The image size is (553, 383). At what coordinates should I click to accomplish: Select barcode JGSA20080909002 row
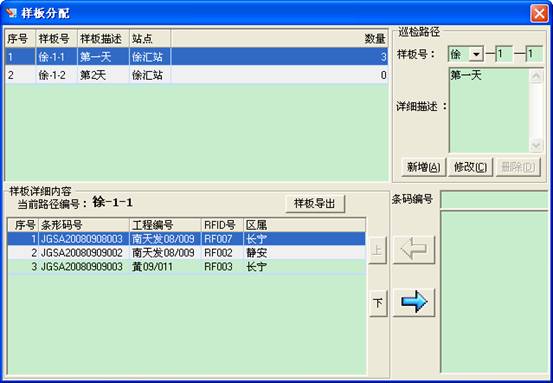[187, 253]
